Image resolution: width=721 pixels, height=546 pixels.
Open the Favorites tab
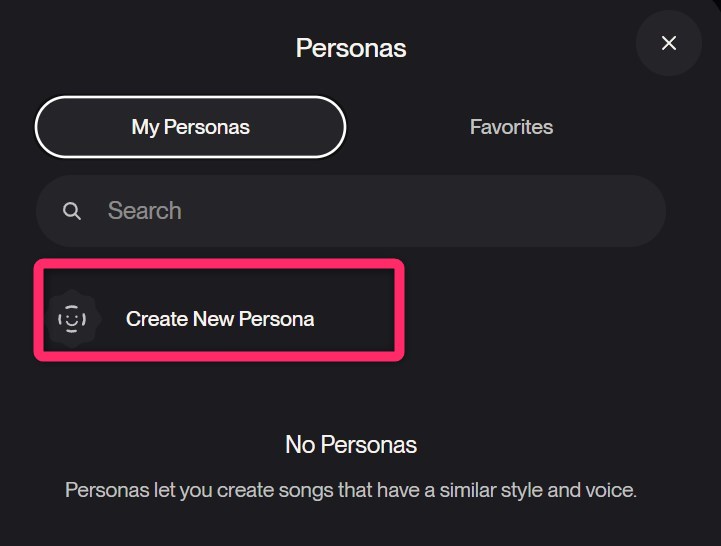pyautogui.click(x=511, y=127)
